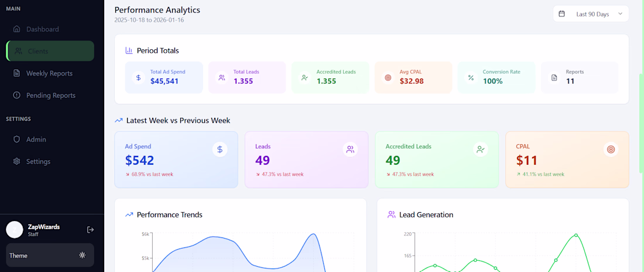Click the logout icon beside ZapWizards

[90, 230]
